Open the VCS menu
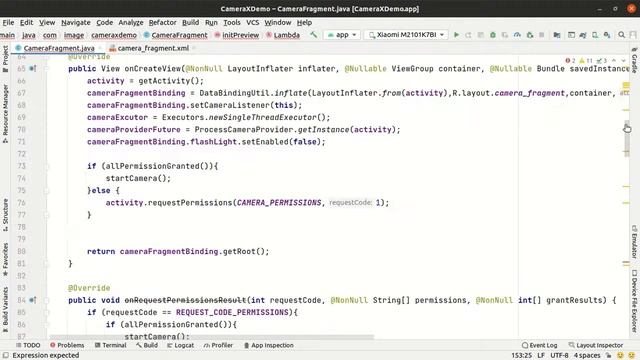This screenshot has height=360, width=640. (x=253, y=22)
